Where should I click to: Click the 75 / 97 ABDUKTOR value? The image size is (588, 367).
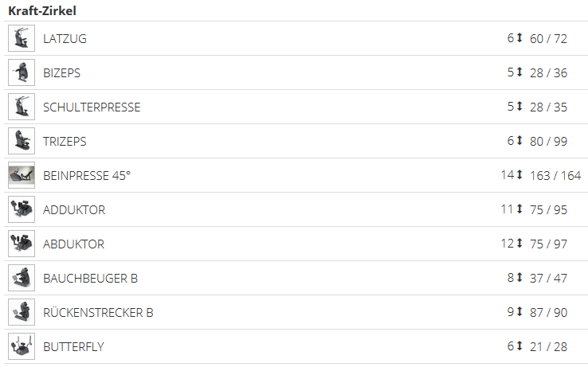(x=548, y=244)
